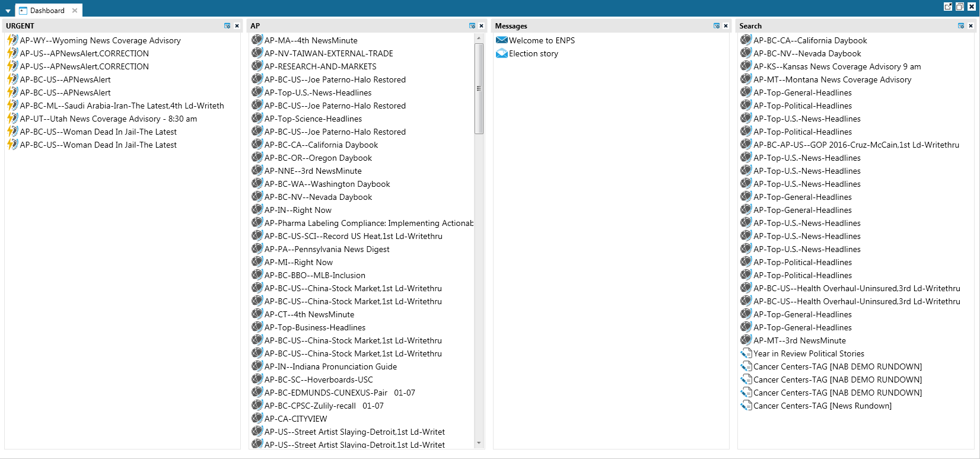Open AP-CA-CITYVIEW story
Image resolution: width=980 pixels, height=459 pixels.
point(295,419)
